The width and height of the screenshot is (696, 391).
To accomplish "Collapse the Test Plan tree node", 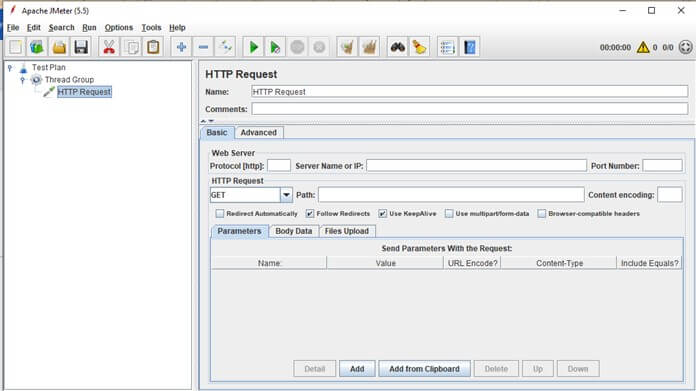I will tap(10, 68).
